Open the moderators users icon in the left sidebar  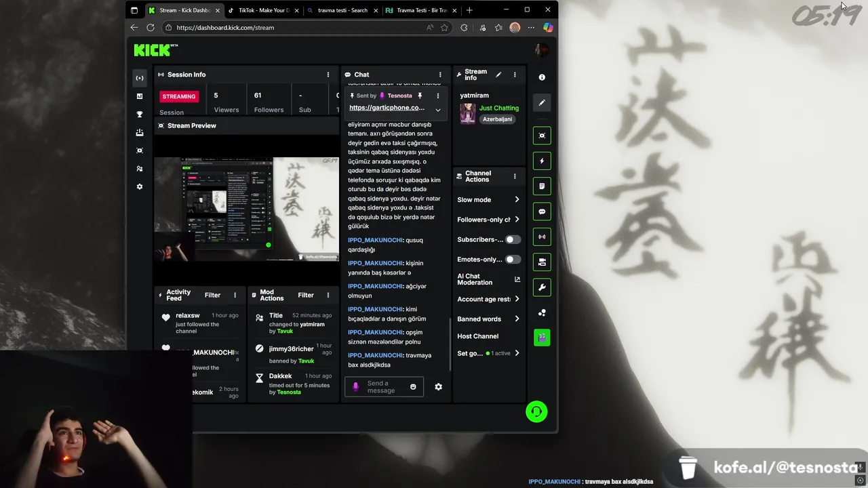click(x=140, y=169)
